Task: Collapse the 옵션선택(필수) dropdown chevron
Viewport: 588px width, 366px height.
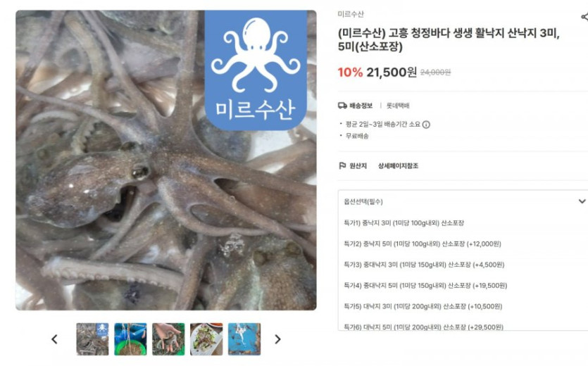Action: [x=582, y=201]
